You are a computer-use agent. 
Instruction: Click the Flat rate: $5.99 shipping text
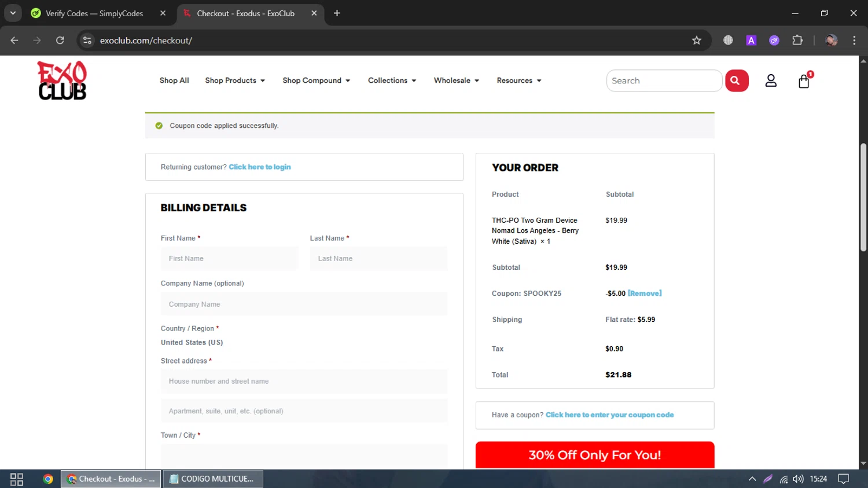coord(630,320)
